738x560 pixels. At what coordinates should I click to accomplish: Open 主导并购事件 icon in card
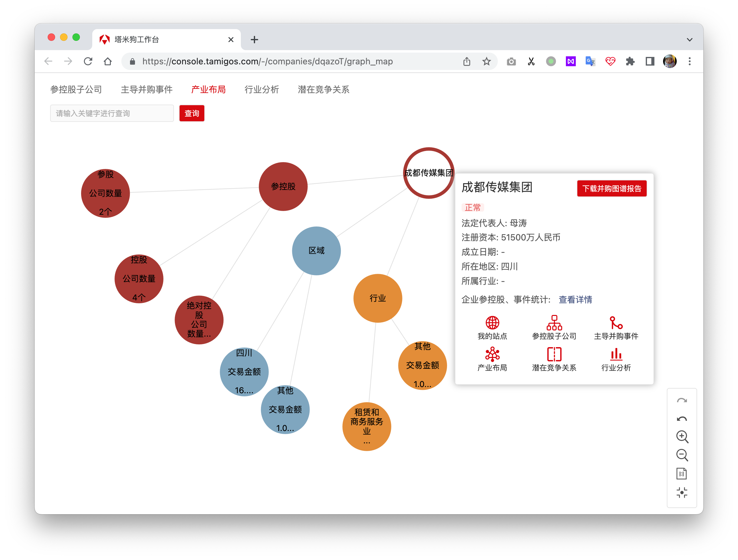point(616,322)
